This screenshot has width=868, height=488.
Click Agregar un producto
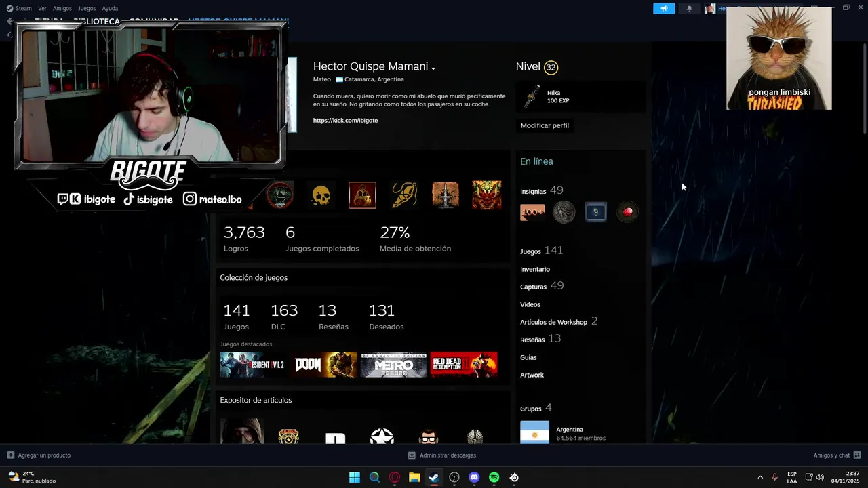click(39, 455)
